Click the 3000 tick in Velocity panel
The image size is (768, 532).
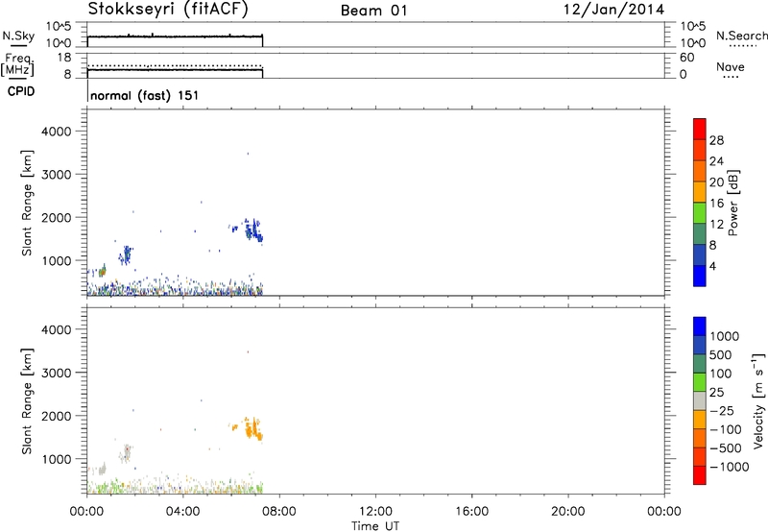[56, 373]
